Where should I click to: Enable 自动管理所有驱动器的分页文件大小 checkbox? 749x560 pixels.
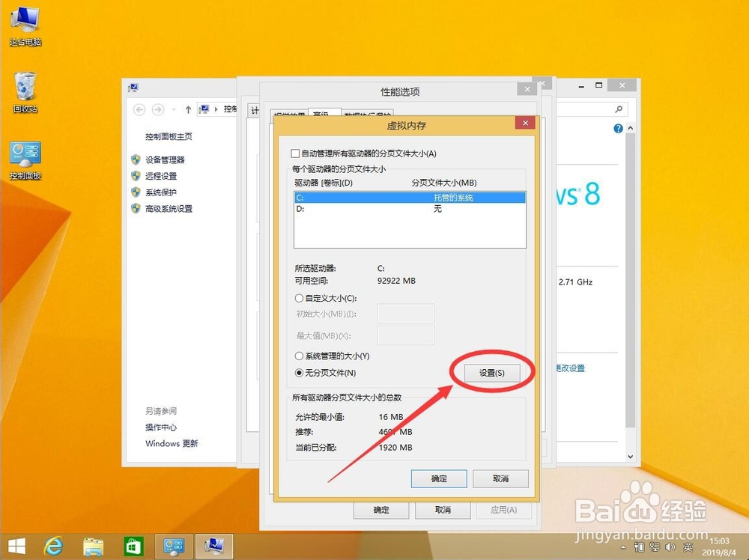295,153
